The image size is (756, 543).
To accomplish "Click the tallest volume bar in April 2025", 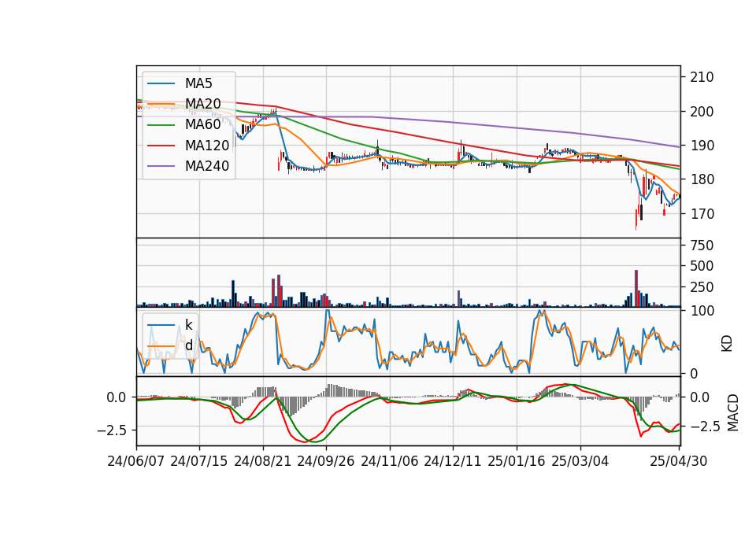I will [636, 288].
